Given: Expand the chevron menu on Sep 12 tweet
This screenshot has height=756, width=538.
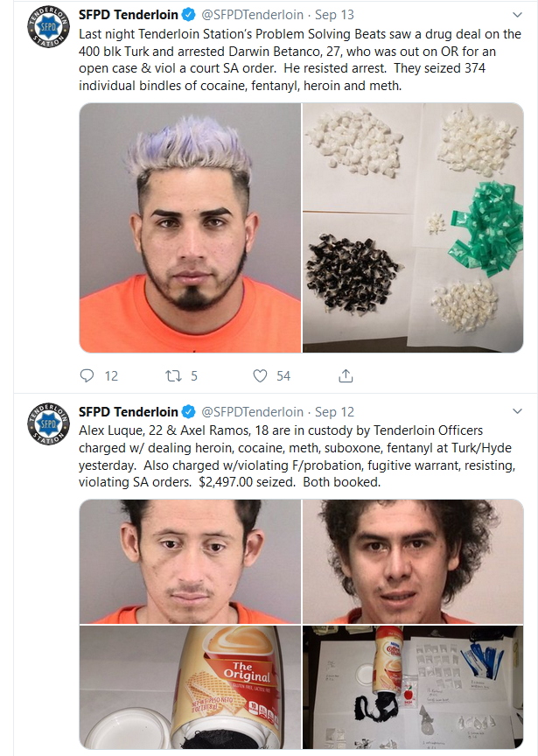Looking at the screenshot, I should (x=517, y=411).
